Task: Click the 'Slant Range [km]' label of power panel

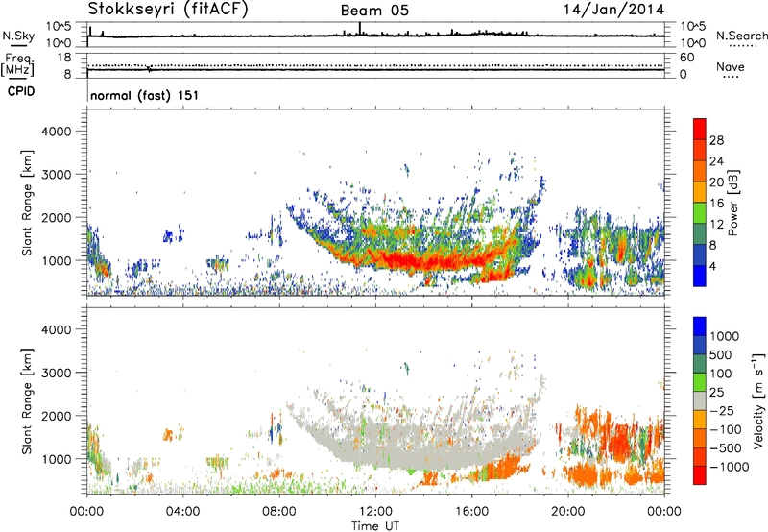Action: point(27,203)
